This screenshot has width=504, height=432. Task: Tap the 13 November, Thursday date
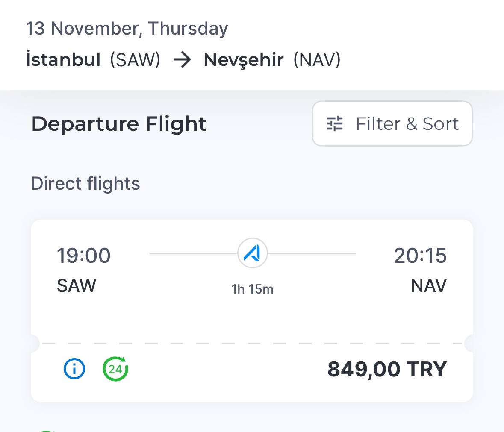127,29
